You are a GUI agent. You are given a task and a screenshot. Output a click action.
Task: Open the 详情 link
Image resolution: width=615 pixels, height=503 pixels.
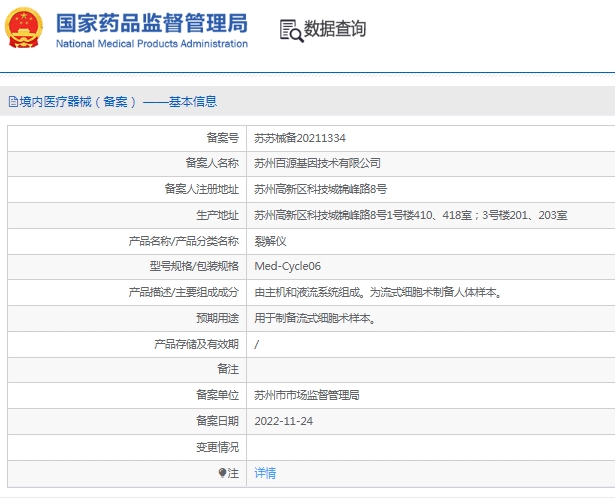pos(265,473)
